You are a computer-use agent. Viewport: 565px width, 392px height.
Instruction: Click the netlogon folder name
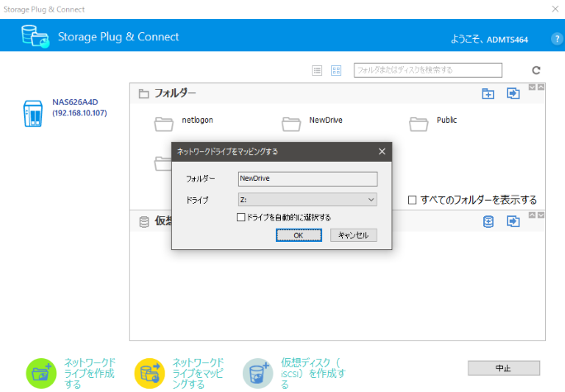(197, 120)
